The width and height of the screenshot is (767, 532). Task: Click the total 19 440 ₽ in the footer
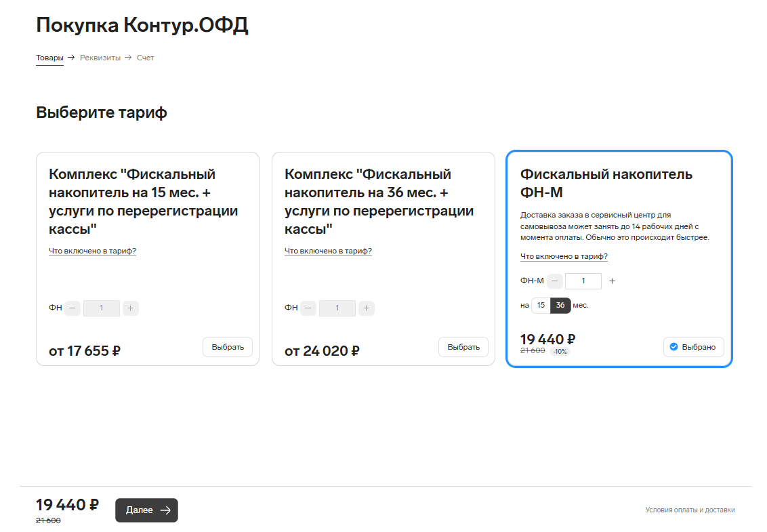68,505
